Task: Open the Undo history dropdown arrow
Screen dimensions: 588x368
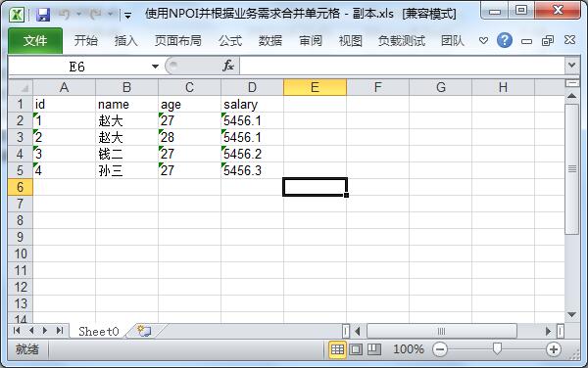Action: [79, 15]
